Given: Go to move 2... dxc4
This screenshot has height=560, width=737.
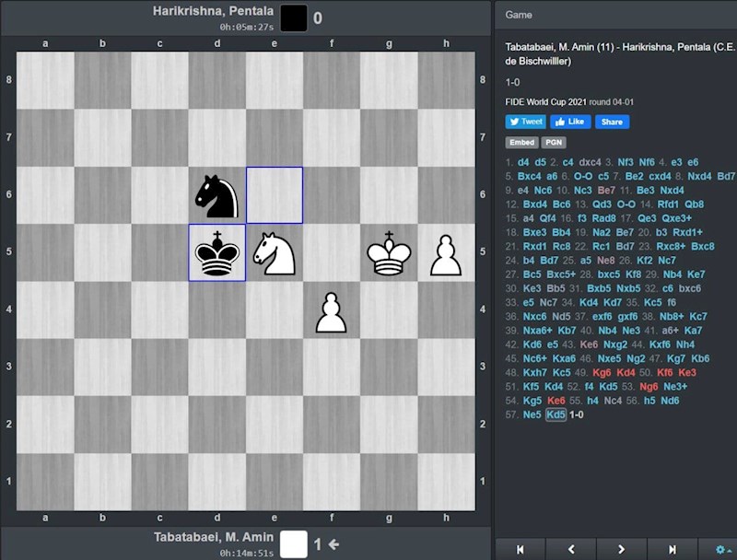Looking at the screenshot, I should click(590, 162).
